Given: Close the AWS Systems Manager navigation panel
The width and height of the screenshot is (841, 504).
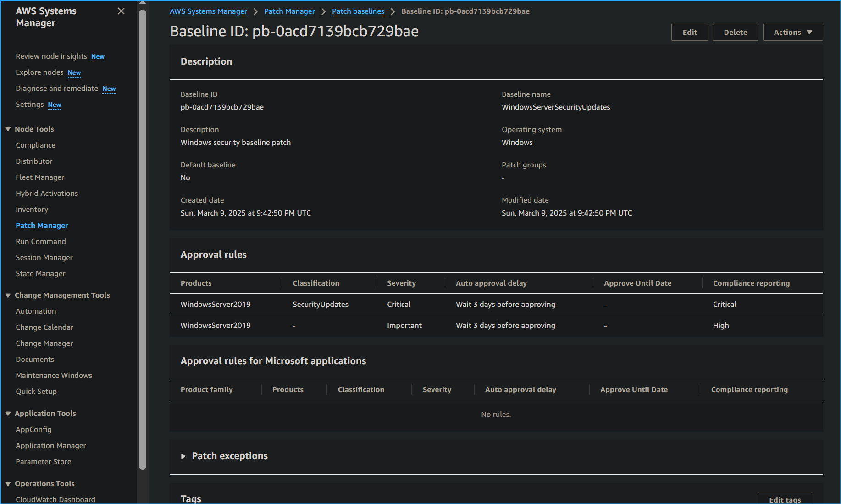Looking at the screenshot, I should click(x=121, y=11).
